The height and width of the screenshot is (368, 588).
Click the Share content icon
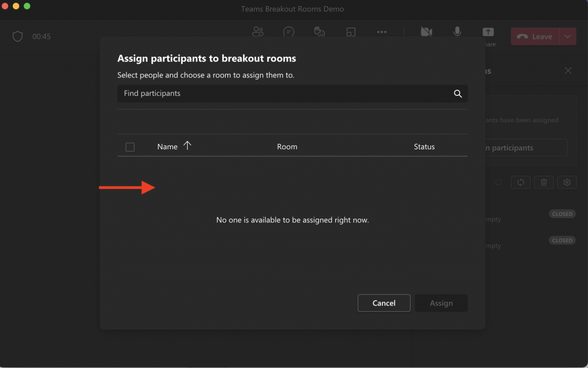tap(488, 33)
